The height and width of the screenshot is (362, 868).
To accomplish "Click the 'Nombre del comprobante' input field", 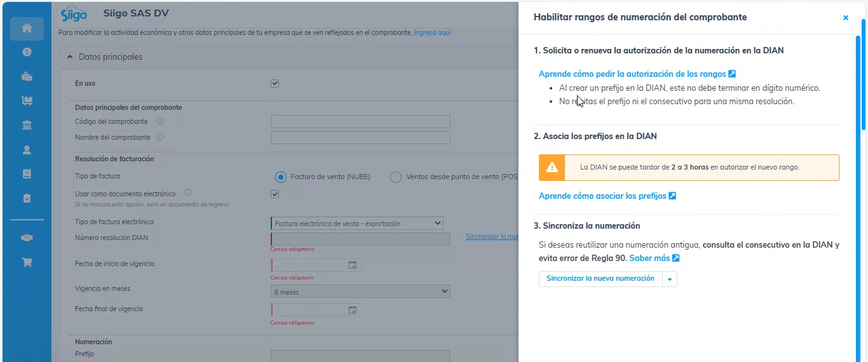I will 360,138.
